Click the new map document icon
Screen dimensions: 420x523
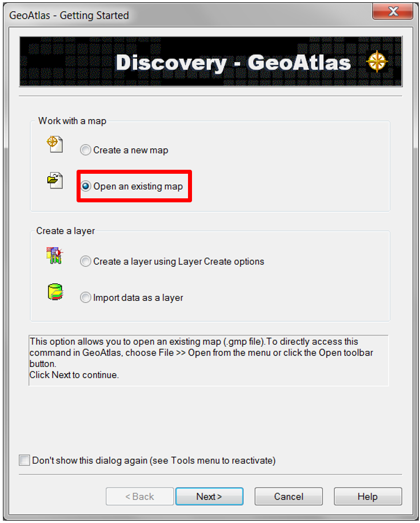55,145
